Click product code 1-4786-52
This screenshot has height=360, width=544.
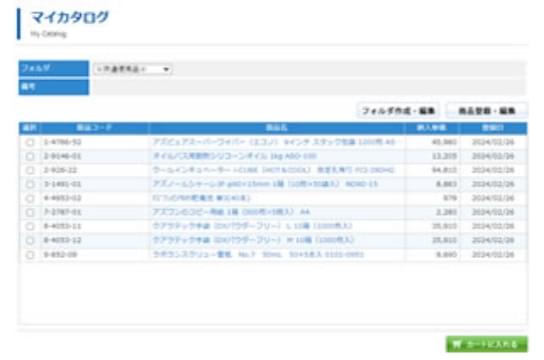62,142
